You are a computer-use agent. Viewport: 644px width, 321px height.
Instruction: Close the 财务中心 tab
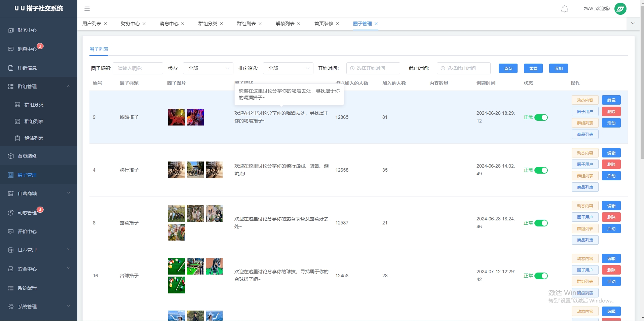(x=144, y=24)
